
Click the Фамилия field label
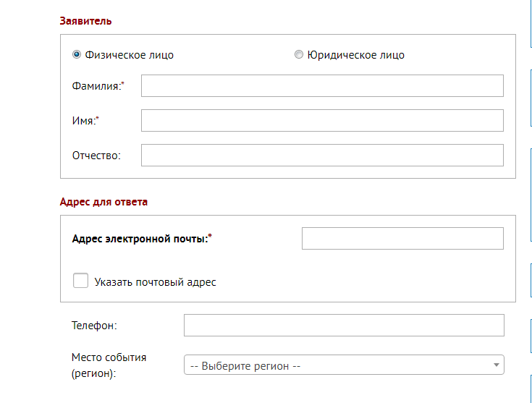[x=98, y=86]
